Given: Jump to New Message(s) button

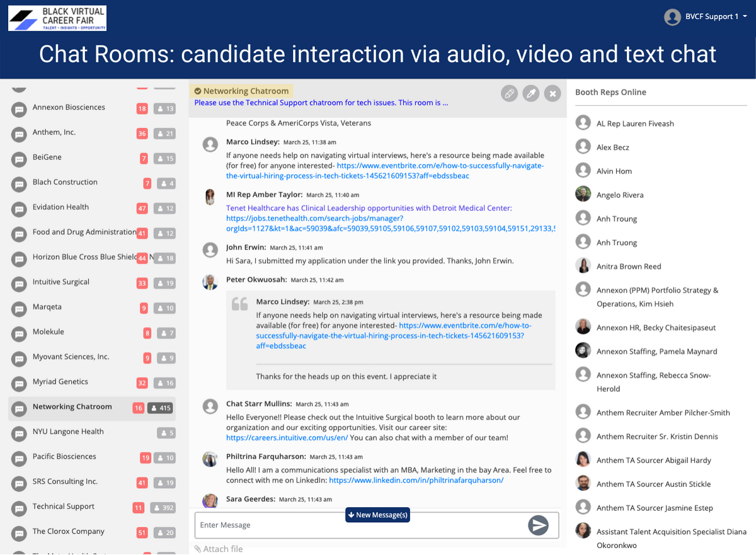Looking at the screenshot, I should (x=377, y=515).
